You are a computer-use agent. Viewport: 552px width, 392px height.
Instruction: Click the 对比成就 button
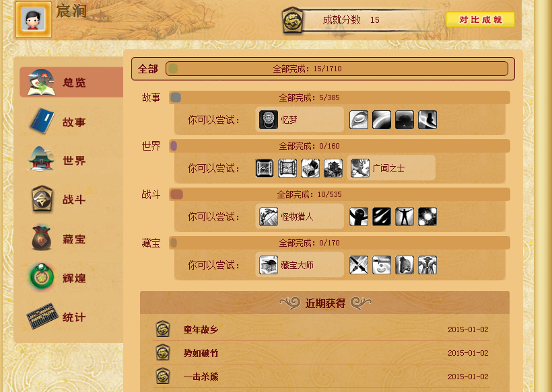pyautogui.click(x=480, y=19)
